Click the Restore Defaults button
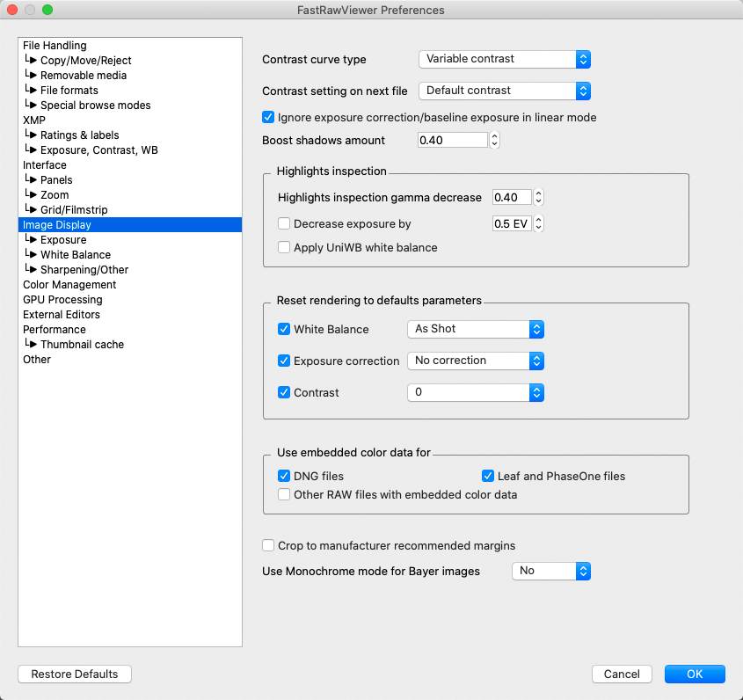Image resolution: width=743 pixels, height=700 pixels. click(75, 674)
